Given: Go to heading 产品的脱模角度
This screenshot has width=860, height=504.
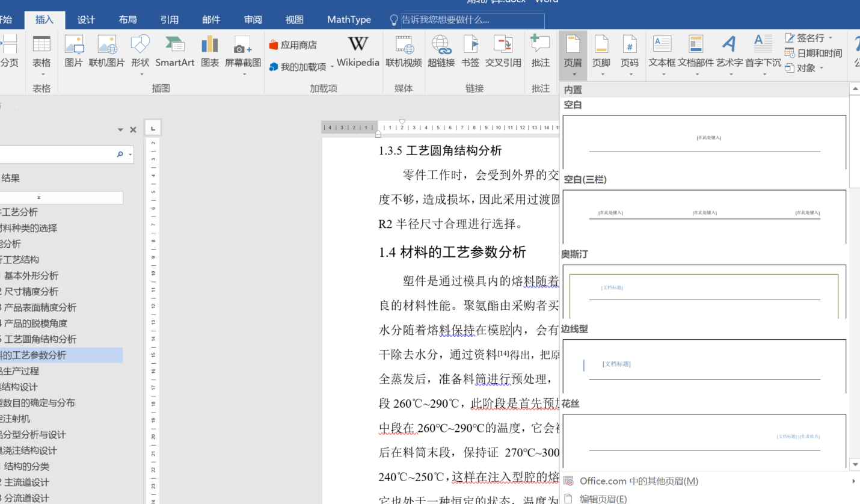Looking at the screenshot, I should point(35,323).
